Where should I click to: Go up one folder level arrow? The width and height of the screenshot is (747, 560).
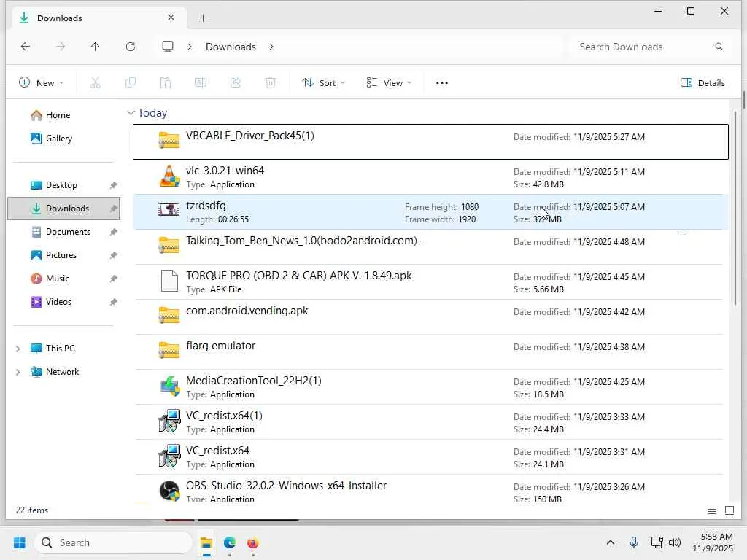(96, 47)
